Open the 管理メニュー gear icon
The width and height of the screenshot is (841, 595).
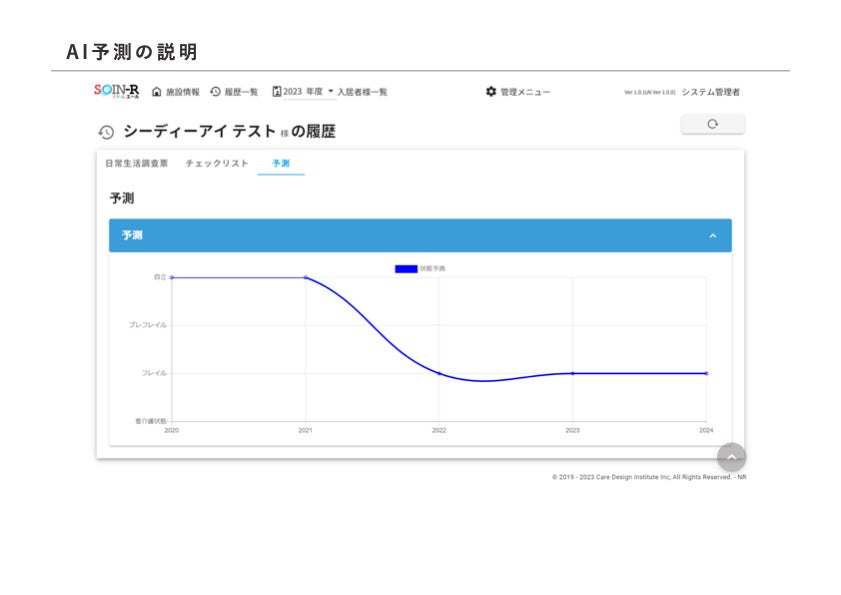pos(490,91)
